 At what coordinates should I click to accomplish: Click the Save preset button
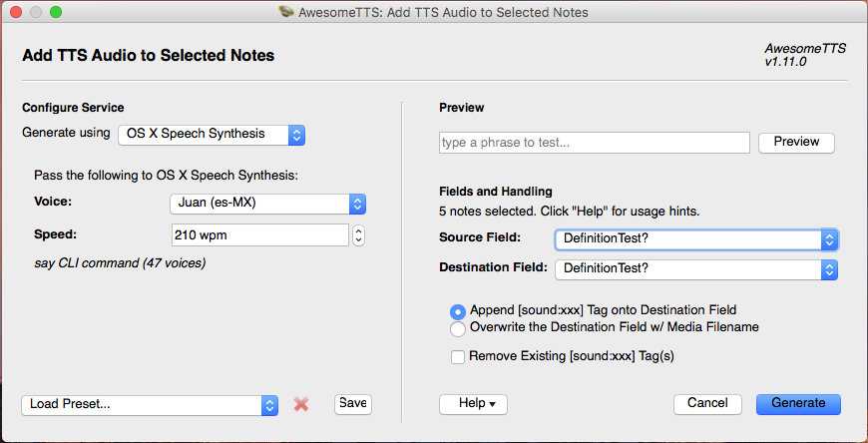pos(353,404)
